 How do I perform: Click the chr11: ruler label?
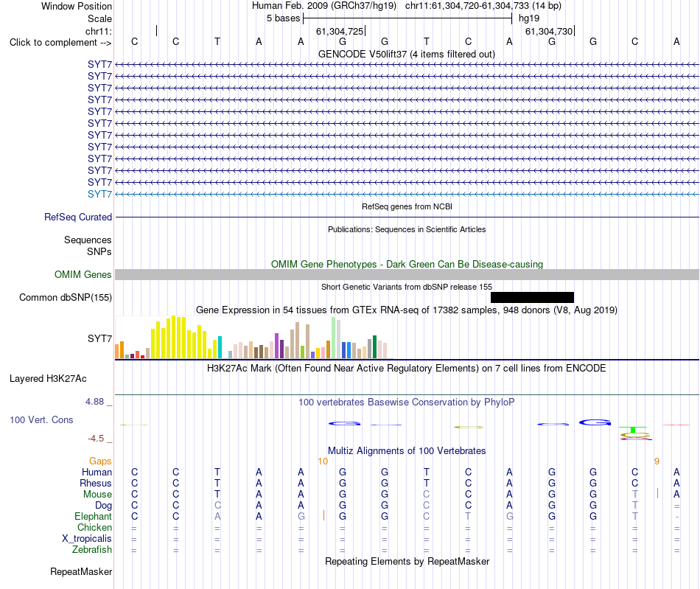point(99,31)
